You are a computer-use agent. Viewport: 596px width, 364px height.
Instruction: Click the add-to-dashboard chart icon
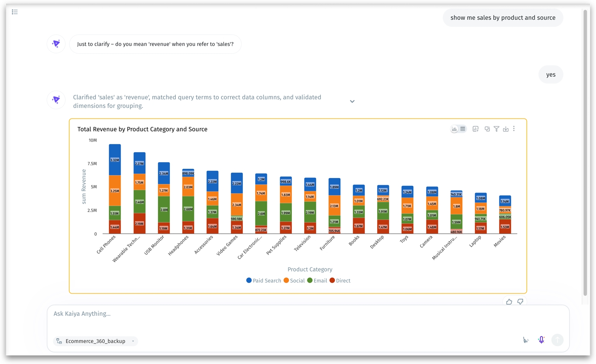pos(475,129)
